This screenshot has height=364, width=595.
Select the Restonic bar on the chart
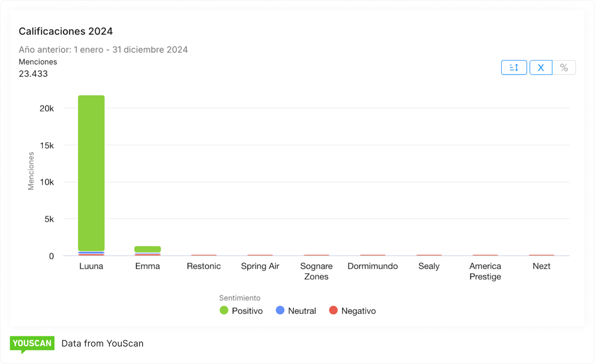[x=204, y=255]
